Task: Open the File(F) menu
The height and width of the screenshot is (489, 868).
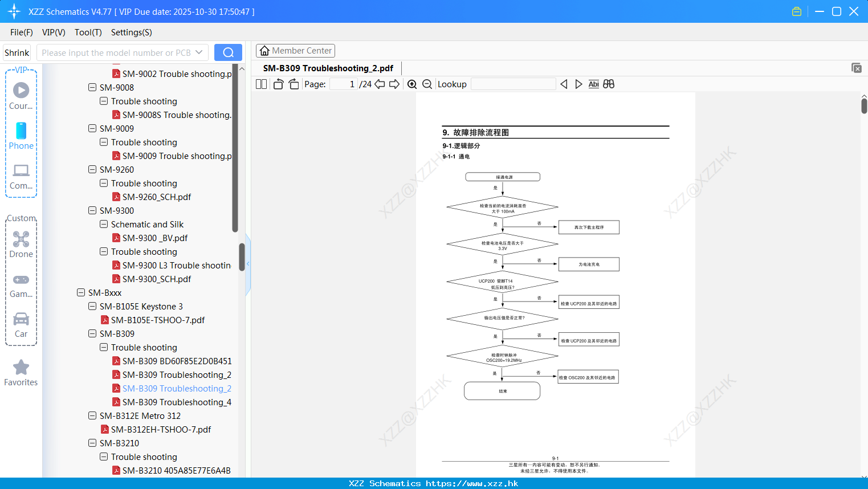Action: tap(22, 32)
